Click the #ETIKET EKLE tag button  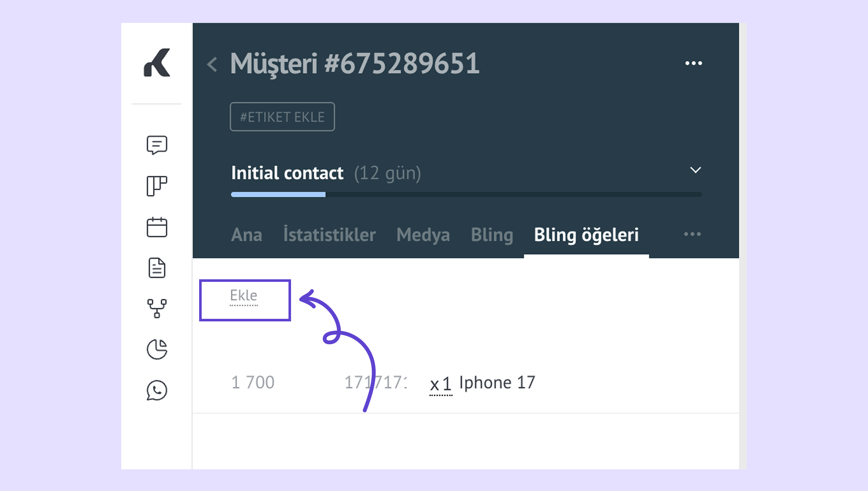coord(282,117)
